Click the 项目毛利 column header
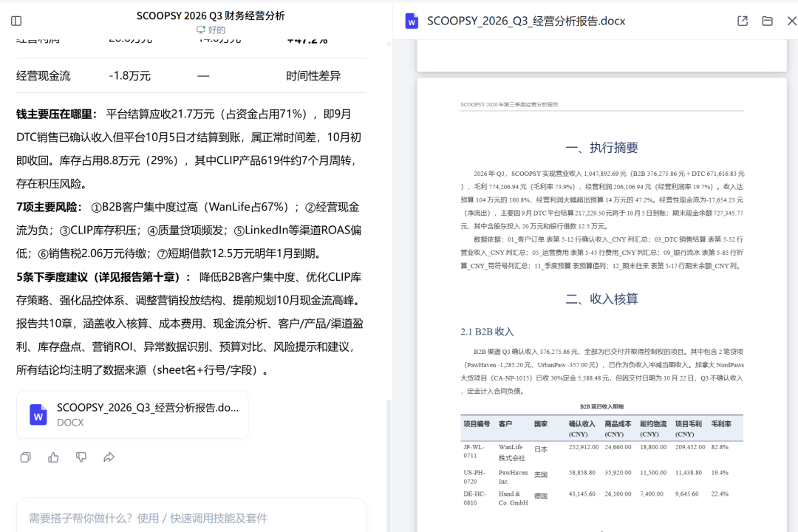798x532 pixels. [x=688, y=429]
